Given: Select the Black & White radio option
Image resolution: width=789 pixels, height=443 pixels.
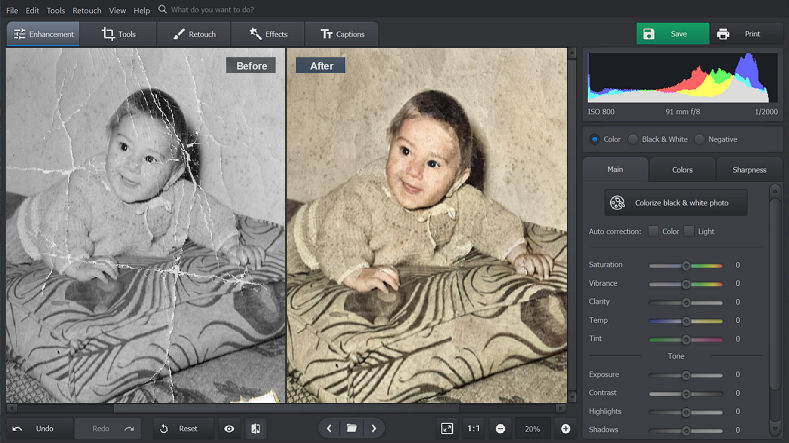Looking at the screenshot, I should pos(633,139).
